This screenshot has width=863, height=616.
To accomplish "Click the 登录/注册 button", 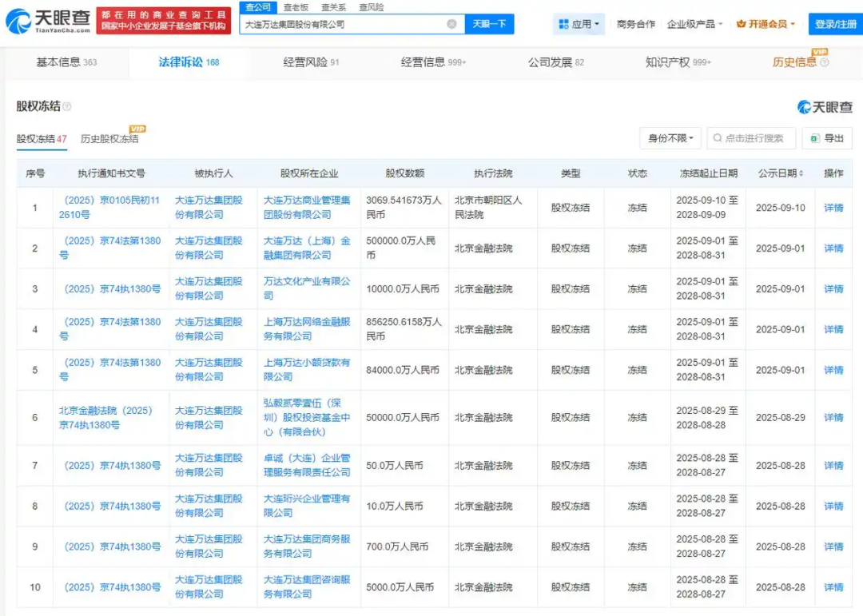I will coord(835,24).
